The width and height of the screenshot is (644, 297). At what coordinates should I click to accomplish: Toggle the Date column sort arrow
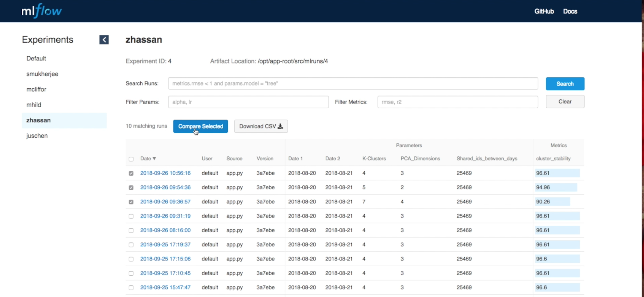click(154, 158)
